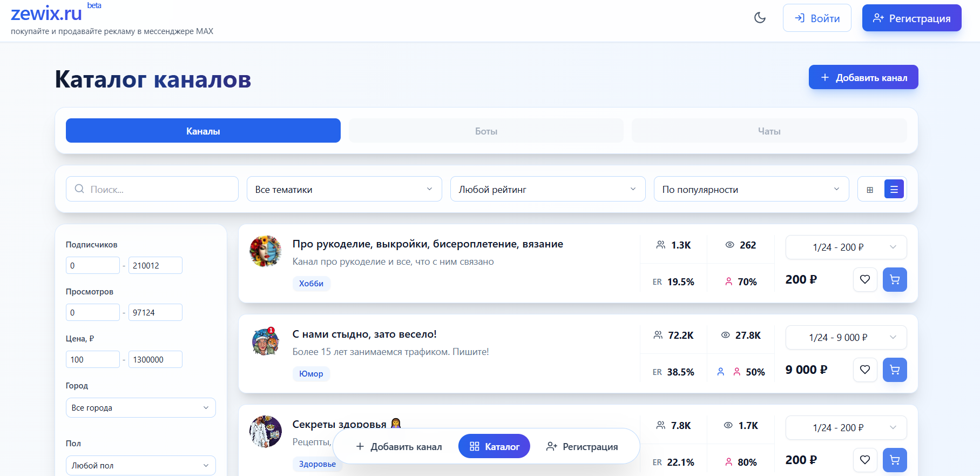Switch to the Боты tab
This screenshot has height=476, width=980.
coord(486,131)
